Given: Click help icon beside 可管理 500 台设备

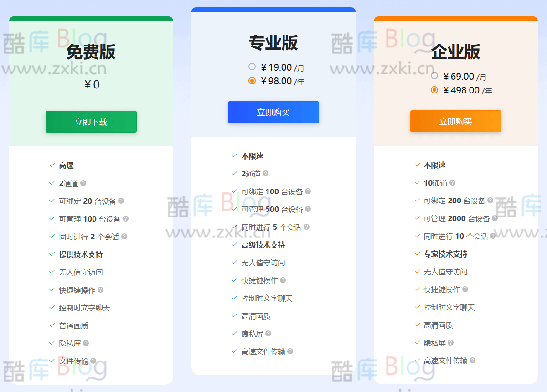Looking at the screenshot, I should click(308, 209).
